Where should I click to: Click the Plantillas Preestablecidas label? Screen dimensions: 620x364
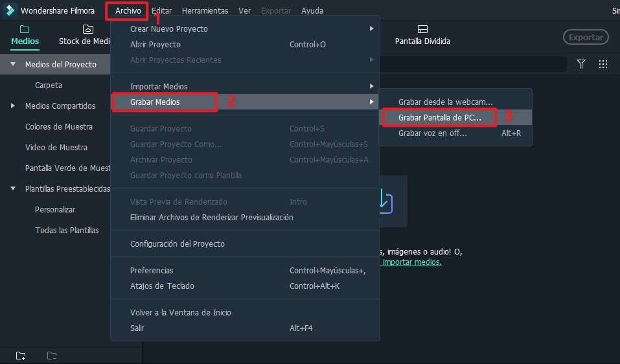click(x=67, y=188)
